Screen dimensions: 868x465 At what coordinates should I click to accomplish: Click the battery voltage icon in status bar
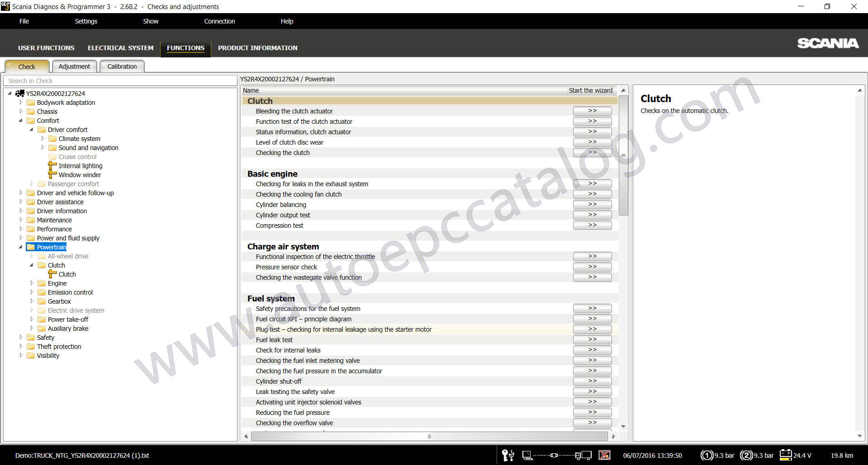point(786,455)
